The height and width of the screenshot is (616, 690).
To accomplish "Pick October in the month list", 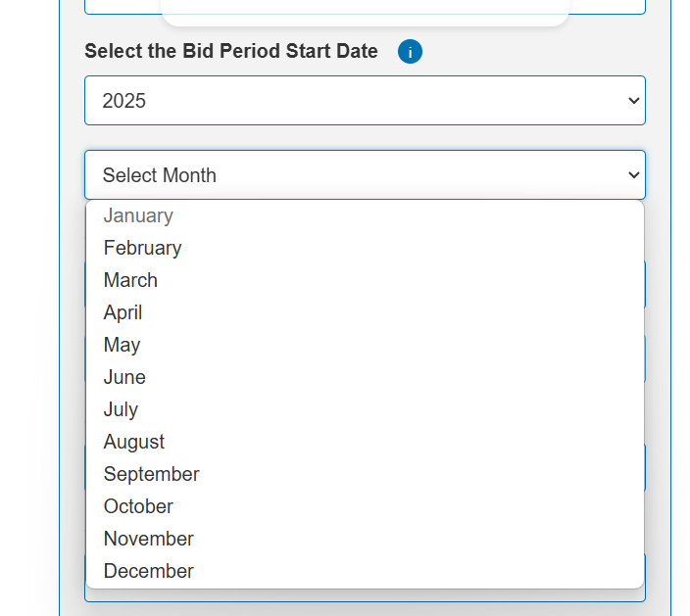I will pyautogui.click(x=138, y=506).
